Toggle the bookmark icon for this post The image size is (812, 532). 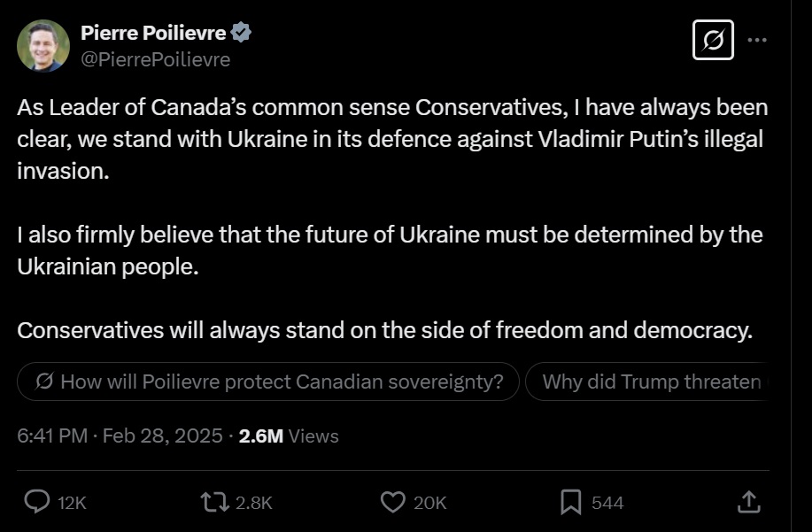(x=571, y=502)
